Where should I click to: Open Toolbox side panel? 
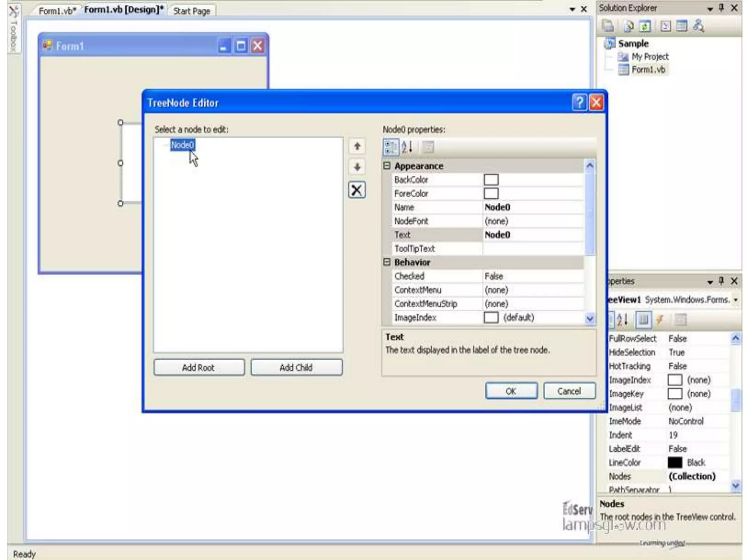point(13,29)
